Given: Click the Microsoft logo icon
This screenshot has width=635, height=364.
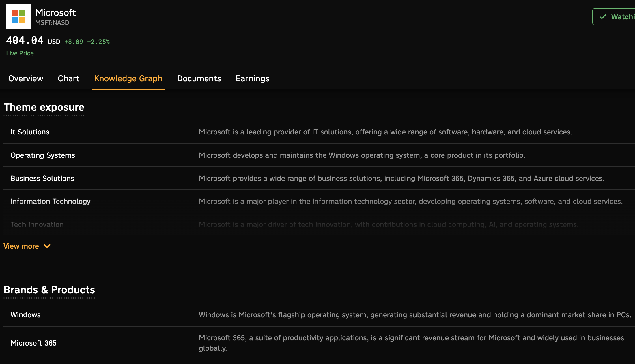Looking at the screenshot, I should point(18,16).
